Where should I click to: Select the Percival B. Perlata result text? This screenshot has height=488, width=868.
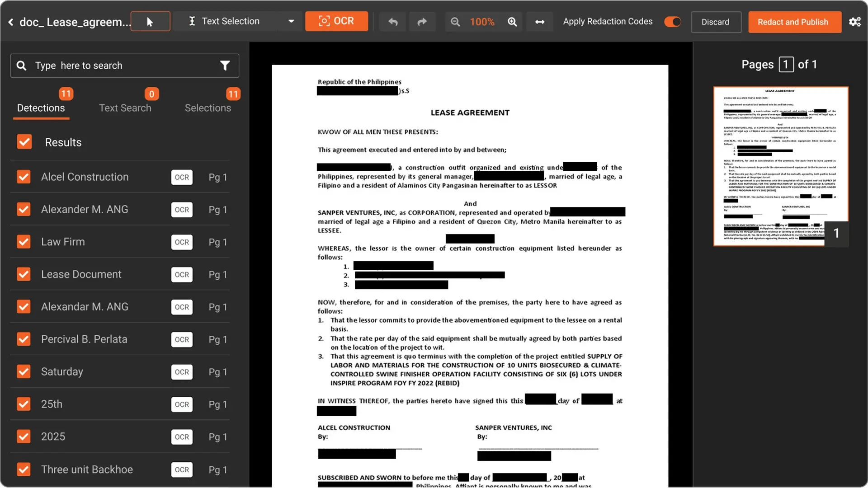click(x=84, y=339)
